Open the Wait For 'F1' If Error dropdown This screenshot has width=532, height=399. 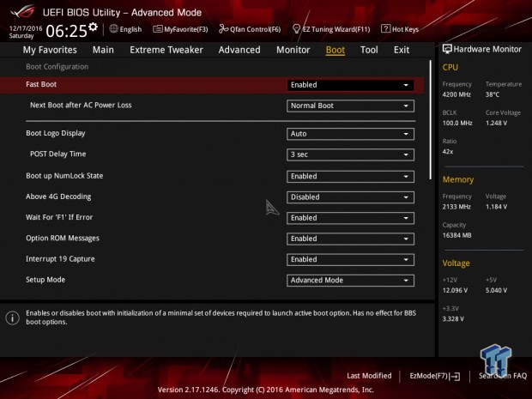tap(350, 218)
